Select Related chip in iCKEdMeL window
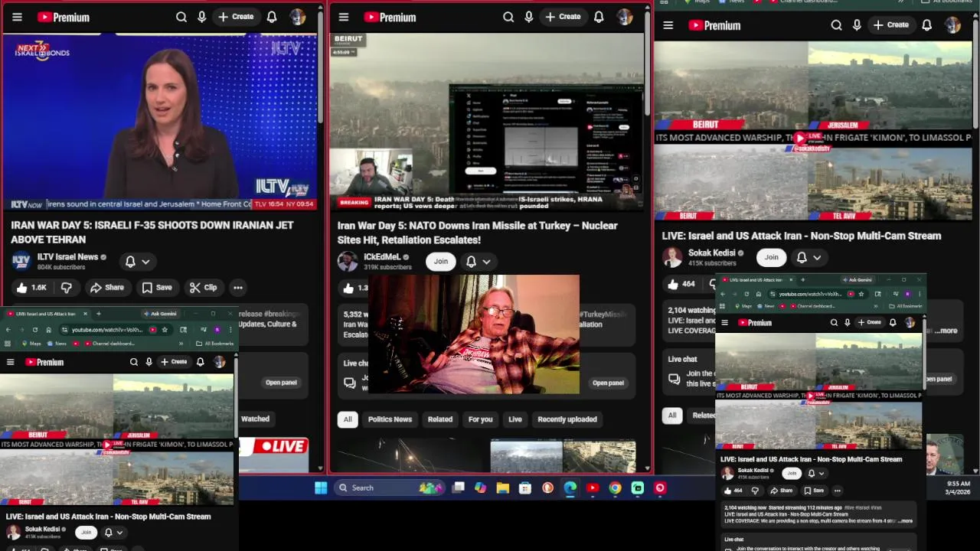 440,419
